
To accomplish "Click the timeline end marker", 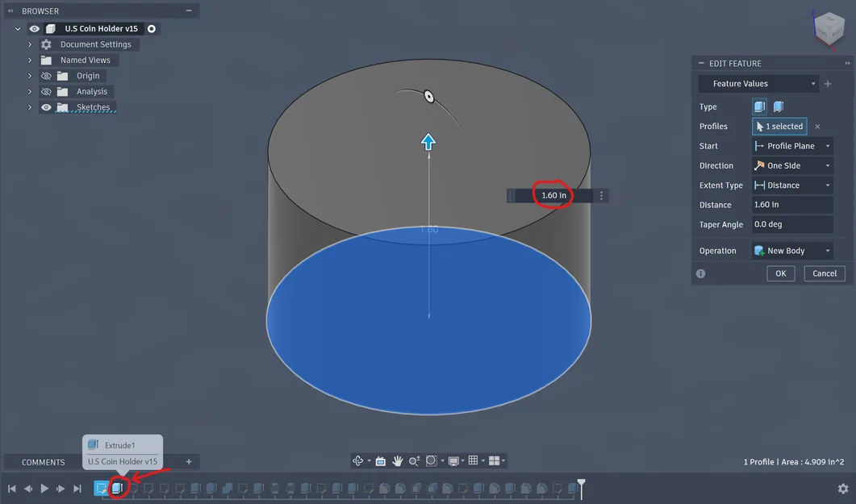I will click(582, 488).
